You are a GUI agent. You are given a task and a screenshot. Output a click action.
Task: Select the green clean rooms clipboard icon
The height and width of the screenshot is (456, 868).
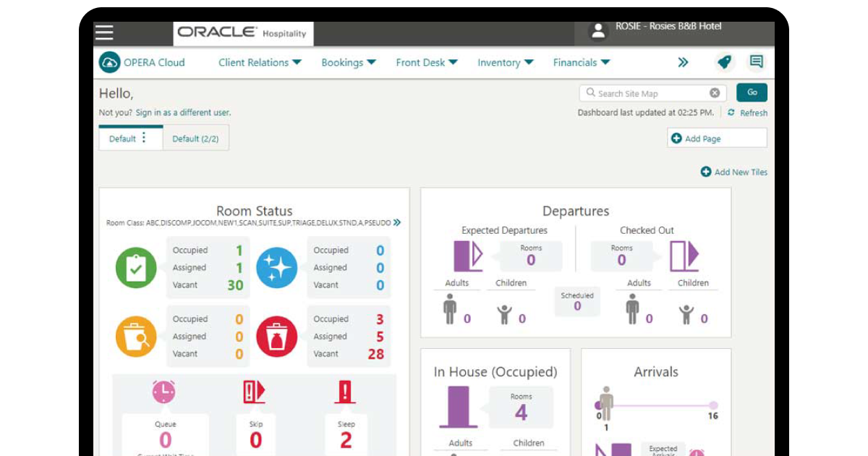pyautogui.click(x=137, y=267)
